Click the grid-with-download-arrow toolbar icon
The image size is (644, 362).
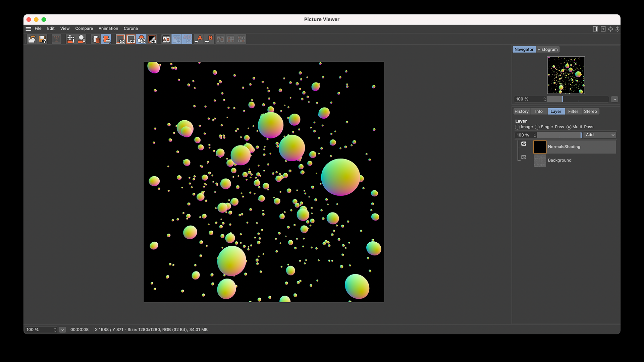pos(71,39)
